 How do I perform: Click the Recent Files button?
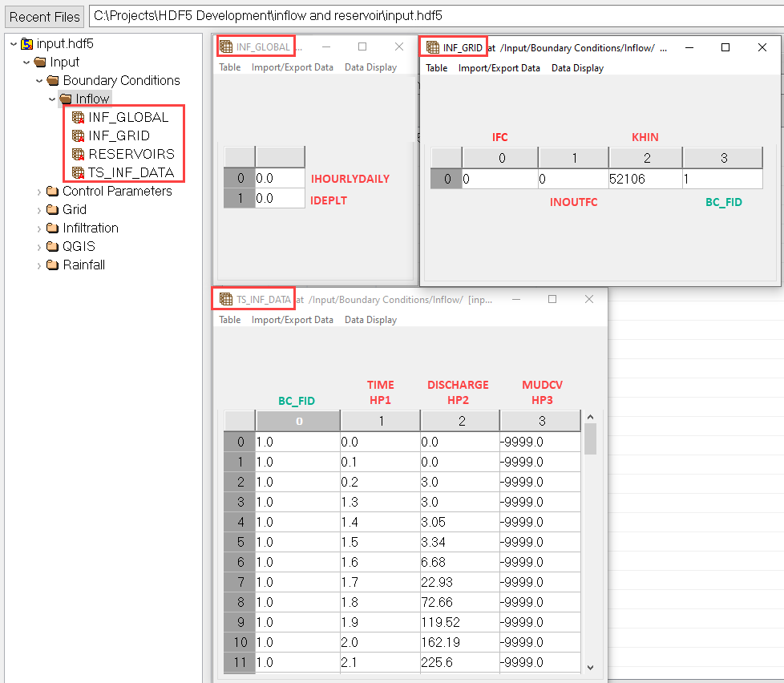[x=45, y=16]
